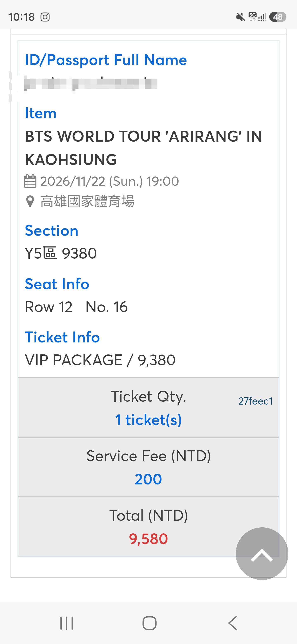Screen dimensions: 297x644
Task: Tap the seat info Row 12 No. 16
Action: click(x=76, y=307)
